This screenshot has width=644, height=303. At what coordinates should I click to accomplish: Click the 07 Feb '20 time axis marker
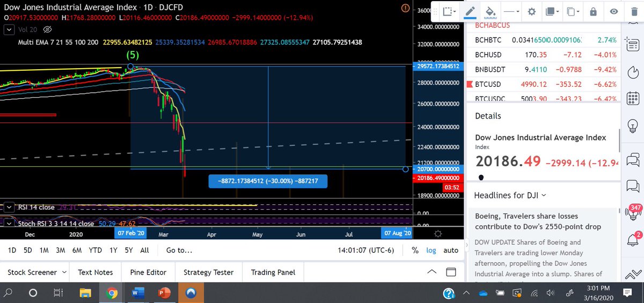pyautogui.click(x=130, y=233)
